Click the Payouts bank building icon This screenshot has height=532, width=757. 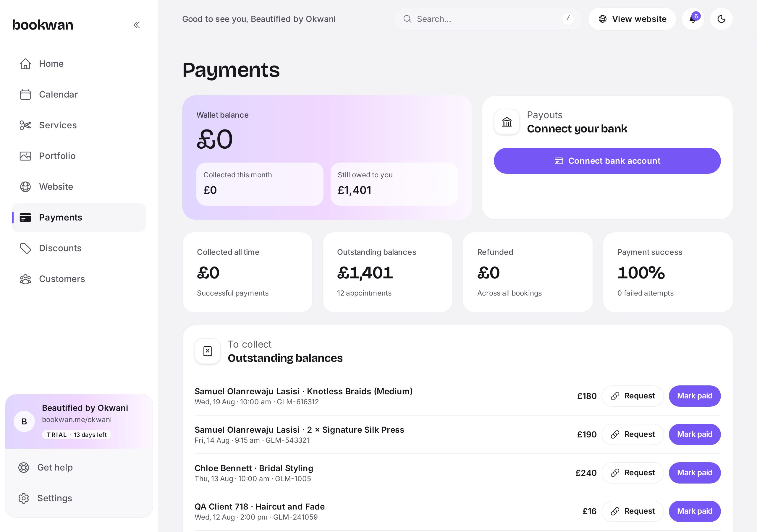507,122
